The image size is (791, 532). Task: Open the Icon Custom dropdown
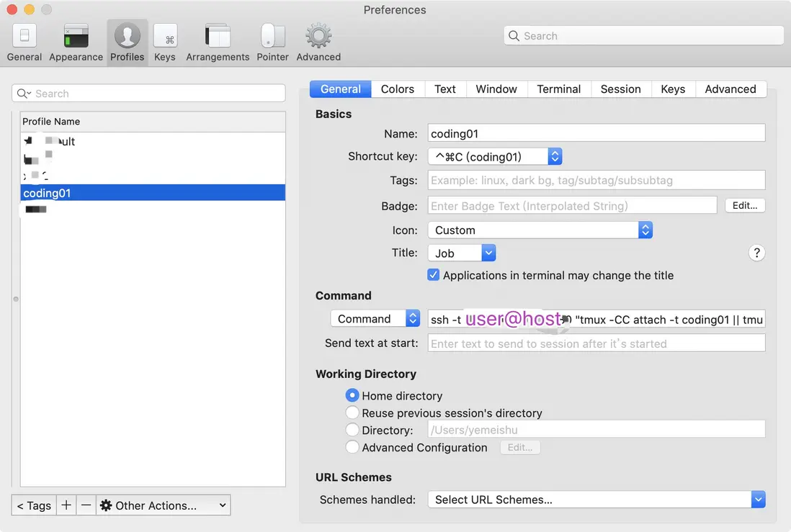coord(540,230)
